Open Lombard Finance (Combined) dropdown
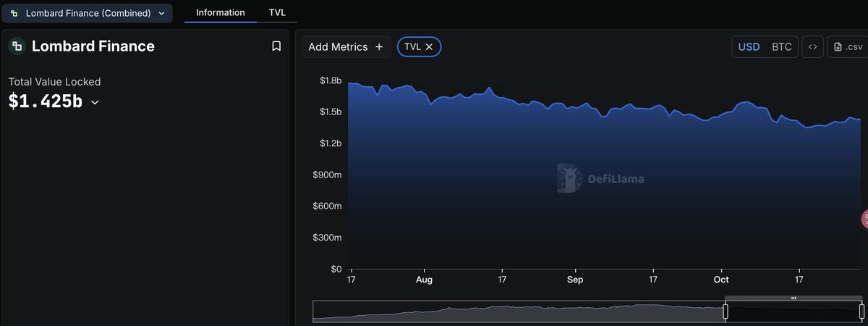 (88, 13)
